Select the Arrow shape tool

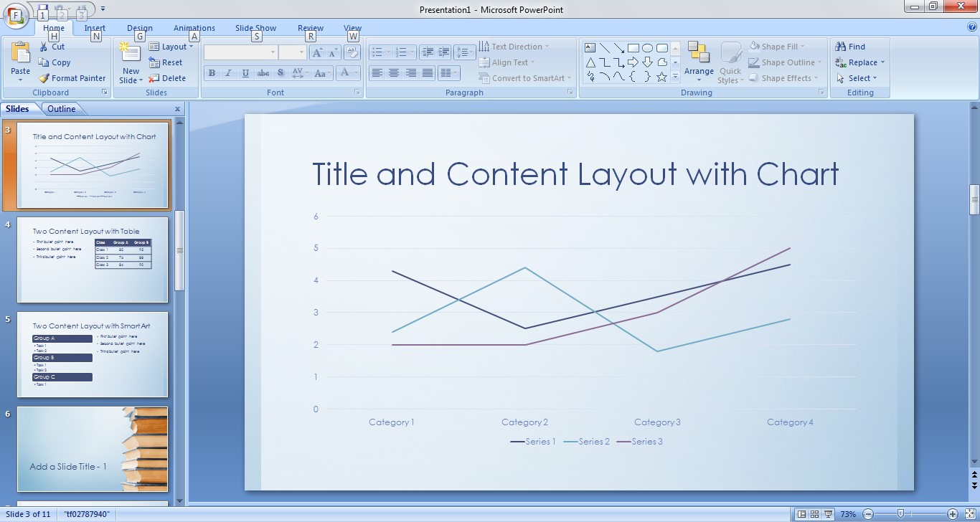[x=618, y=47]
